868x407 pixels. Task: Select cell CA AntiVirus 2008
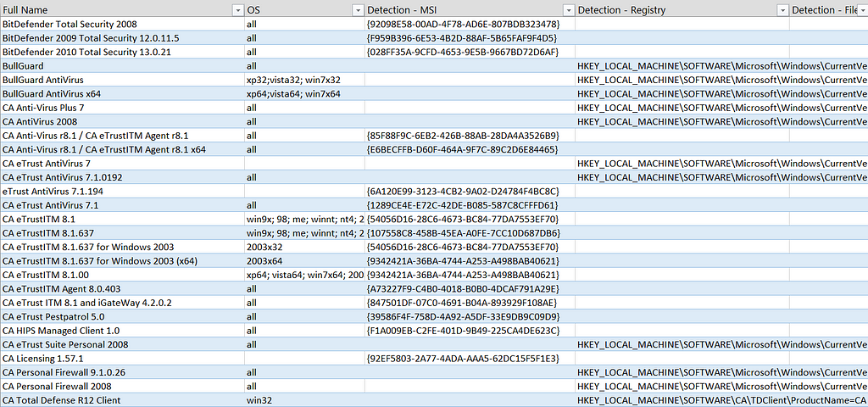click(122, 122)
